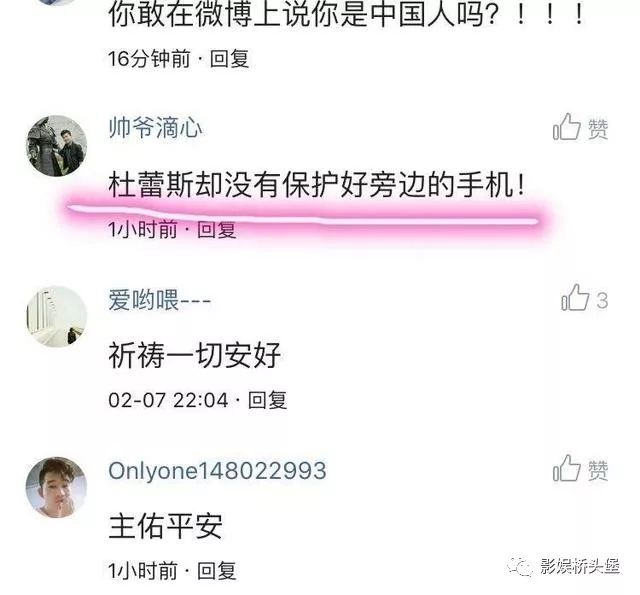The height and width of the screenshot is (595, 640).
Task: Select comment text 祈祷一切安好
Action: pyautogui.click(x=194, y=355)
